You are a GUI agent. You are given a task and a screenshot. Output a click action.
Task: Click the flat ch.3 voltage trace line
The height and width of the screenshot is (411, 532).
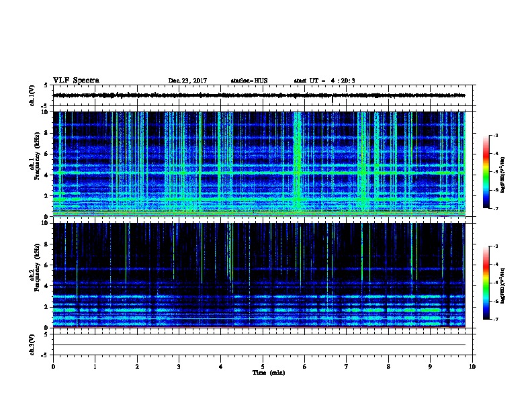coord(259,345)
